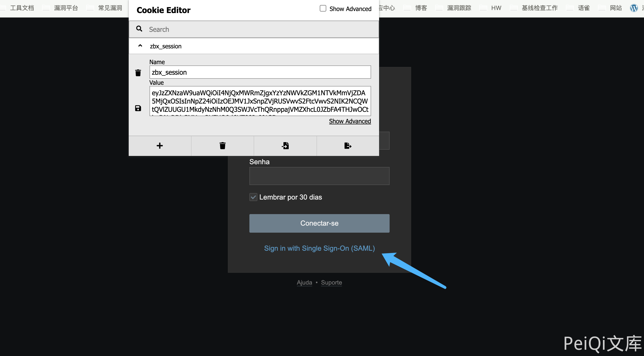Add a new cookie with the plus icon
Image resolution: width=644 pixels, height=356 pixels.
click(160, 146)
